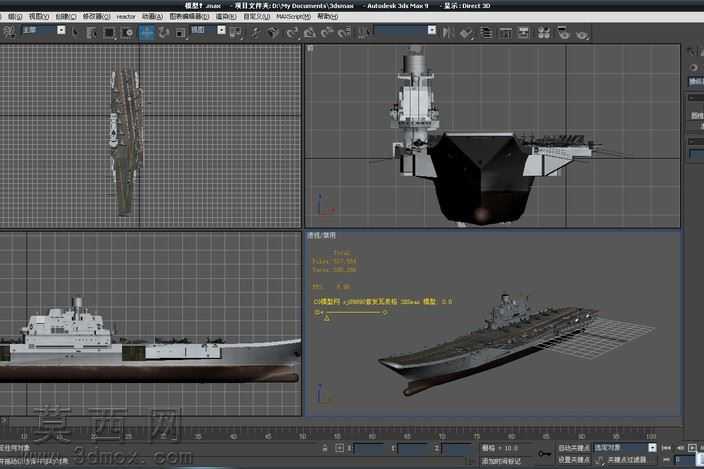Click frame 50 on the track bar
704x469 pixels.
302,436
